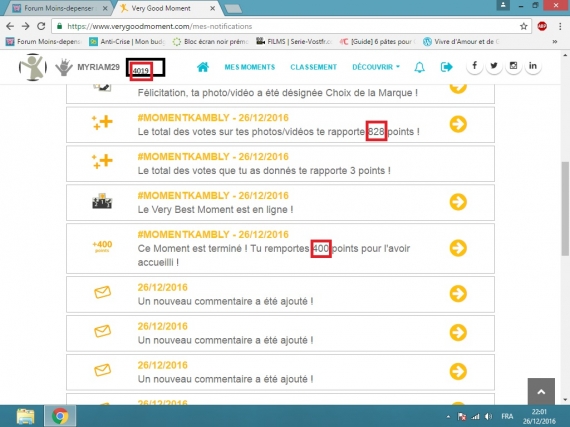This screenshot has height=427, width=570.
Task: Go forward in browser history
Action: pyautogui.click(x=25, y=26)
